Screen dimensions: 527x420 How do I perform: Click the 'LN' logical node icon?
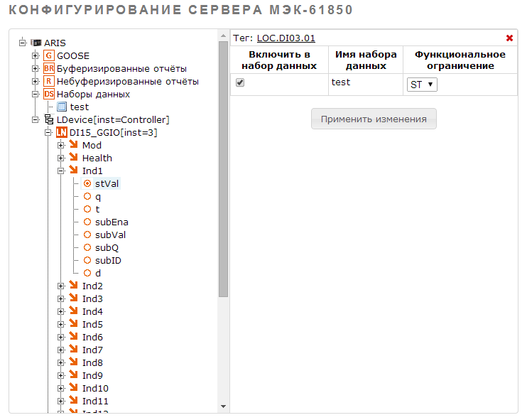click(x=62, y=132)
